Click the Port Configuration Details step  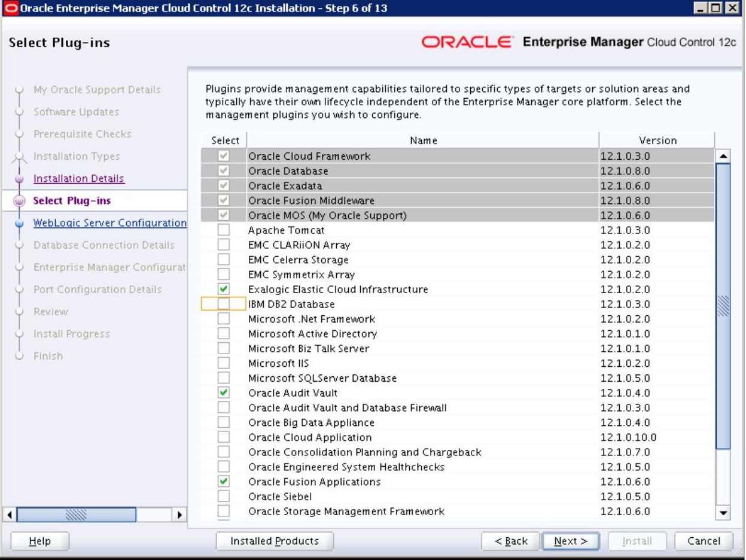pyautogui.click(x=98, y=289)
